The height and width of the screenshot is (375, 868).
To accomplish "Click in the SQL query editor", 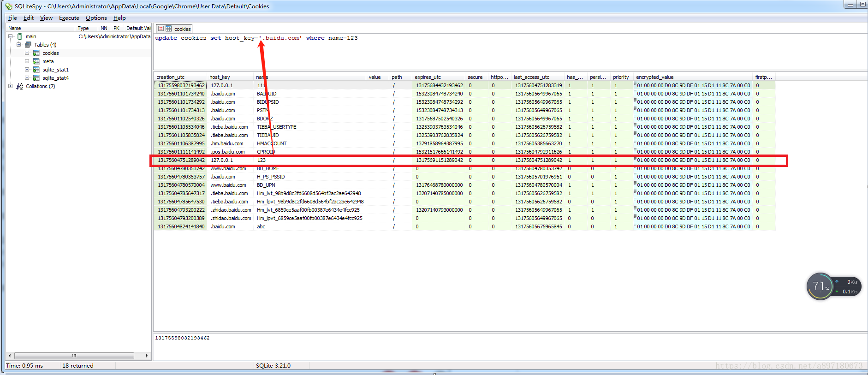I will click(x=511, y=51).
